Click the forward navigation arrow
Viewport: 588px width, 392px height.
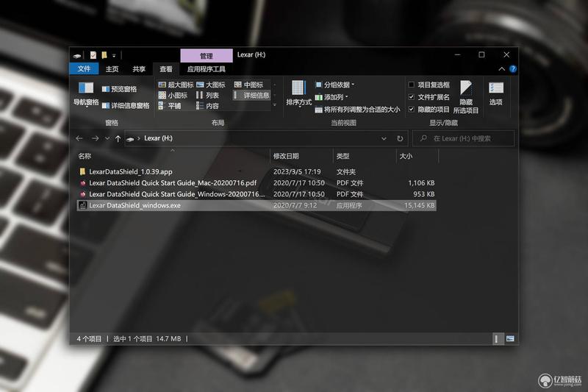[x=96, y=138]
